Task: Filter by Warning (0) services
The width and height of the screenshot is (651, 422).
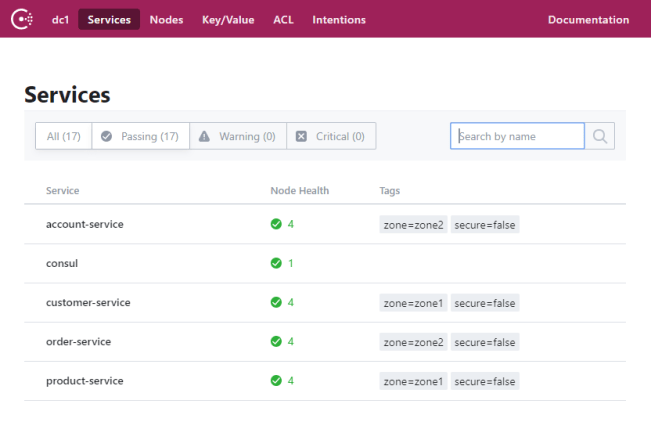Action: click(238, 136)
